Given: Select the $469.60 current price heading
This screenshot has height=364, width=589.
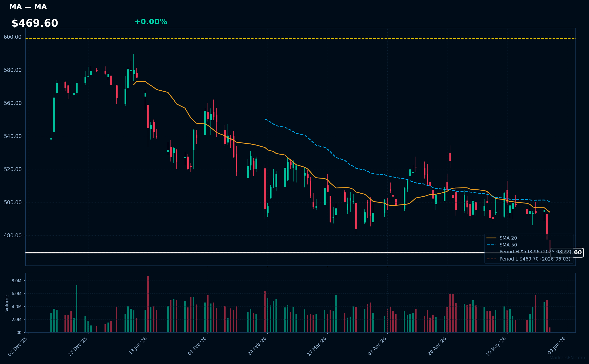Looking at the screenshot, I should pyautogui.click(x=35, y=23).
